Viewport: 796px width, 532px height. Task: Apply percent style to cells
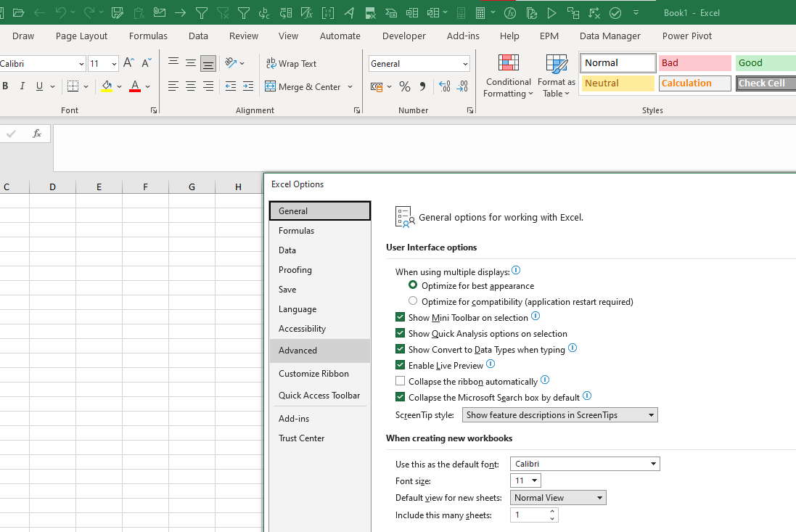pyautogui.click(x=405, y=87)
